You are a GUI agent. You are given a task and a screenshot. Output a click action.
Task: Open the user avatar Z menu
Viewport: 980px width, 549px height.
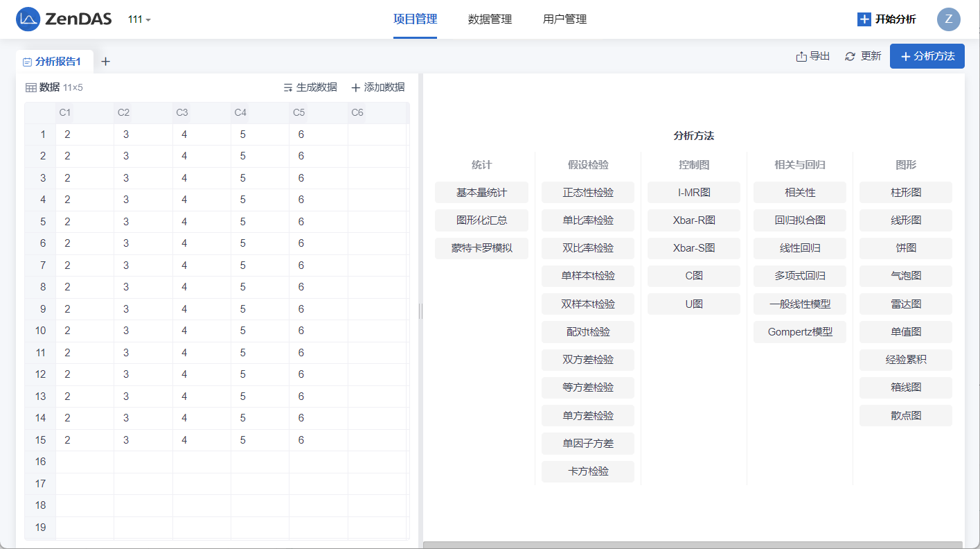[948, 19]
